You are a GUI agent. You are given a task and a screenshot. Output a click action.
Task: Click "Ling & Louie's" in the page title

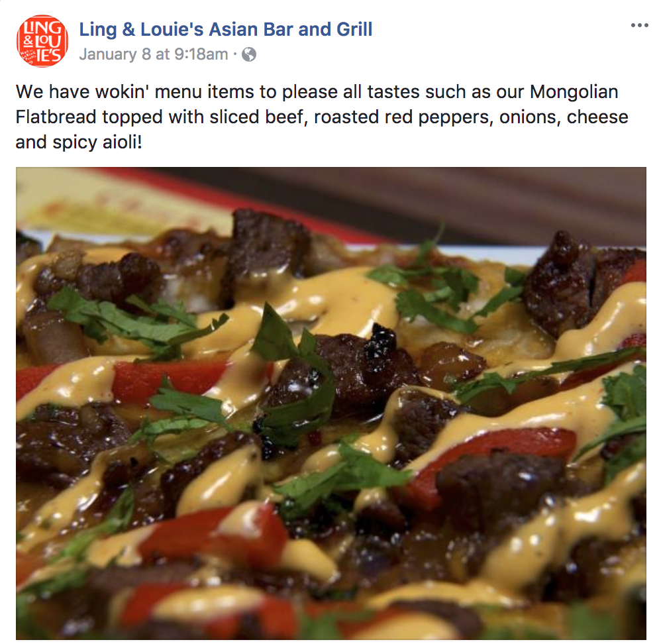(x=142, y=30)
